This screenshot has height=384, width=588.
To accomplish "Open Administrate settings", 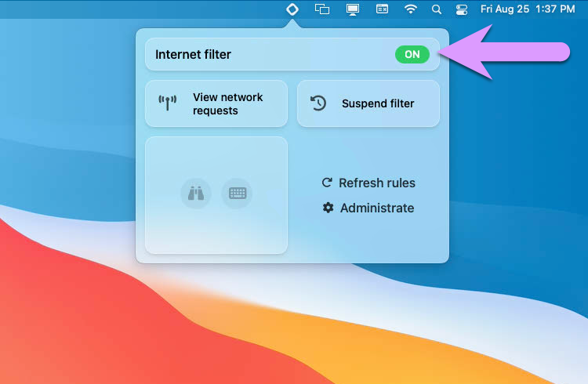I will [368, 208].
